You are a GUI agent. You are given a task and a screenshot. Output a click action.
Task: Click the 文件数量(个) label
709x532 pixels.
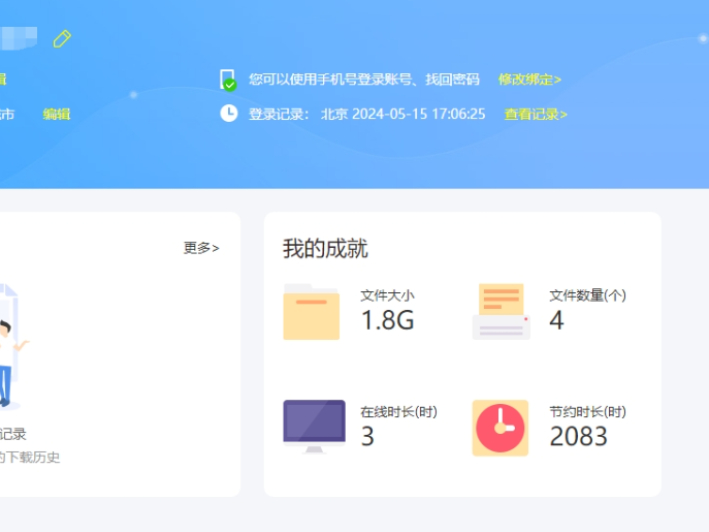588,296
